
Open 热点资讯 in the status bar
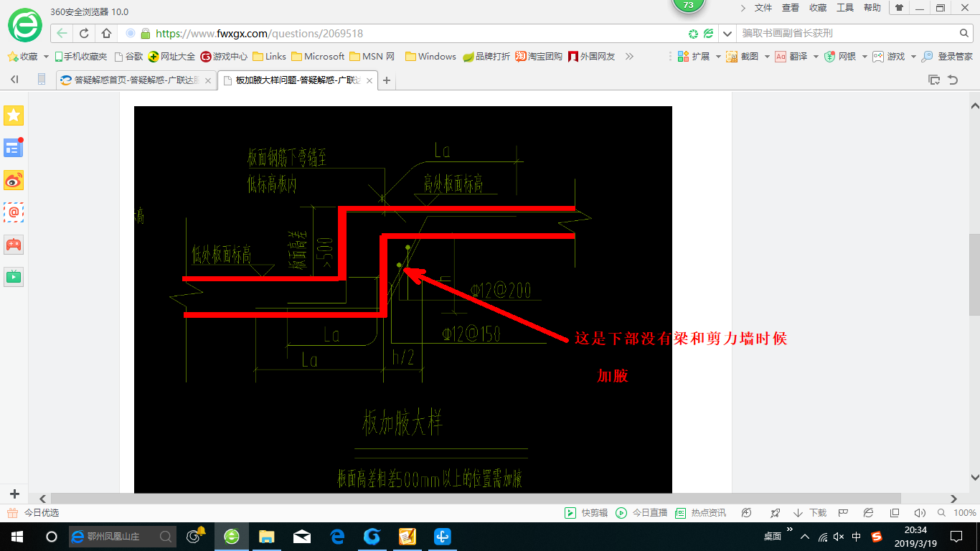[701, 513]
